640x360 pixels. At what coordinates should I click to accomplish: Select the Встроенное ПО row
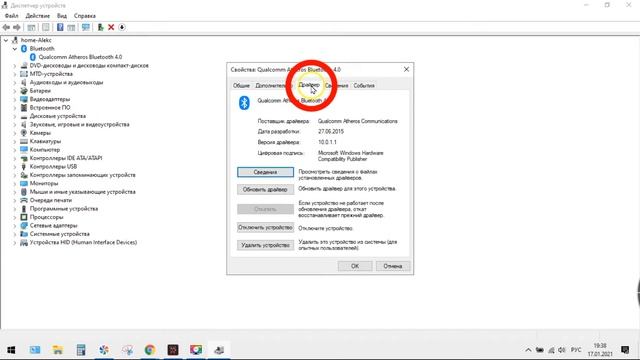pyautogui.click(x=50, y=107)
